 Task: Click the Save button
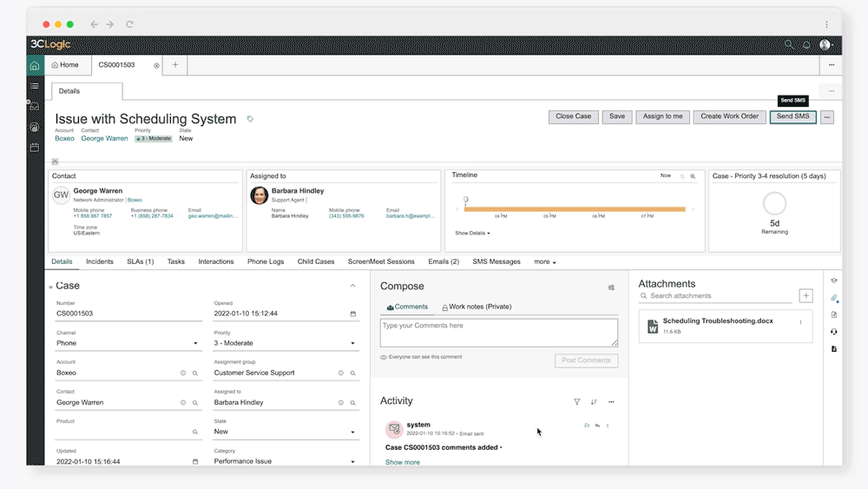click(617, 117)
